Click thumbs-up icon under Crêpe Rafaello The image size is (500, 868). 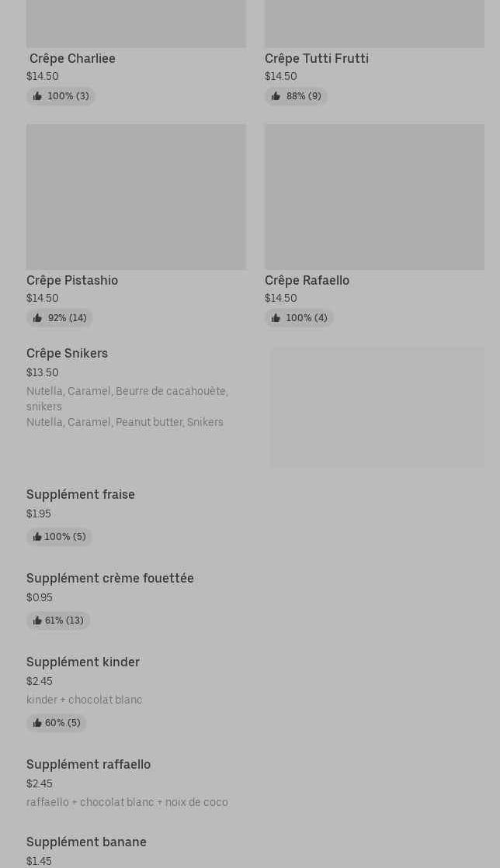(276, 318)
